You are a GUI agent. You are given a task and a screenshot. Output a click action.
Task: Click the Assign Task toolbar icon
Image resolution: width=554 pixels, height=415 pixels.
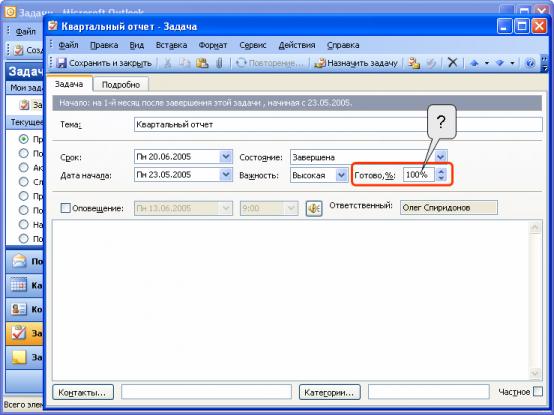pyautogui.click(x=320, y=63)
